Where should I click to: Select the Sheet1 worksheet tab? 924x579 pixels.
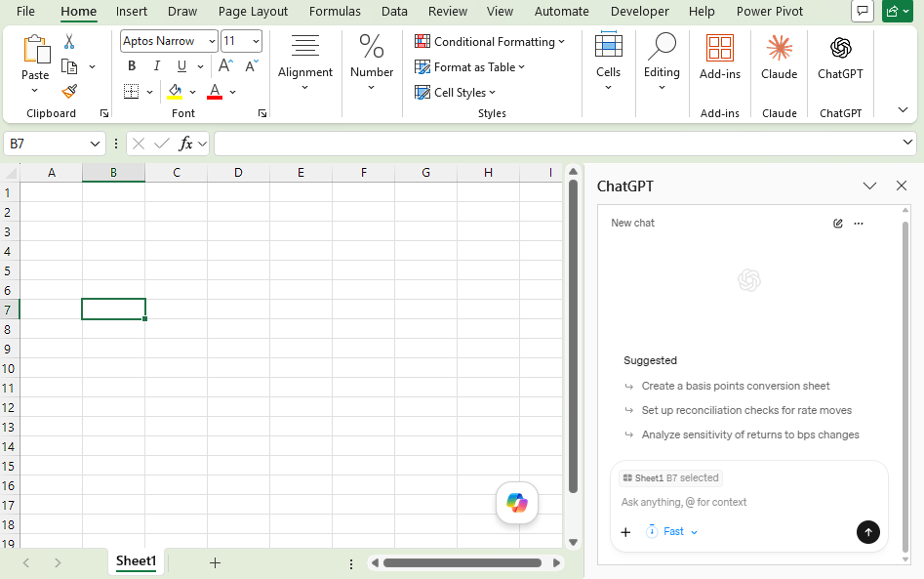click(x=137, y=561)
